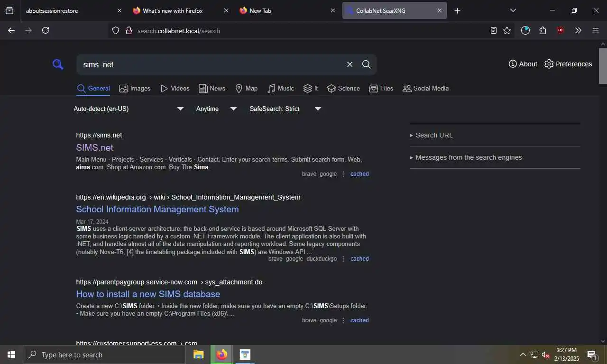The width and height of the screenshot is (607, 364).
Task: Open muted volume tray icon
Action: 545,355
